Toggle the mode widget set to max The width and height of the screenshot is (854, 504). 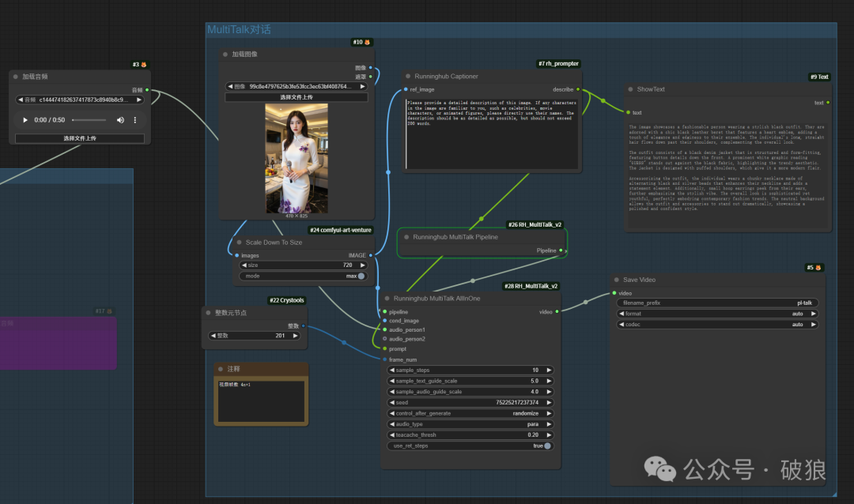point(361,275)
